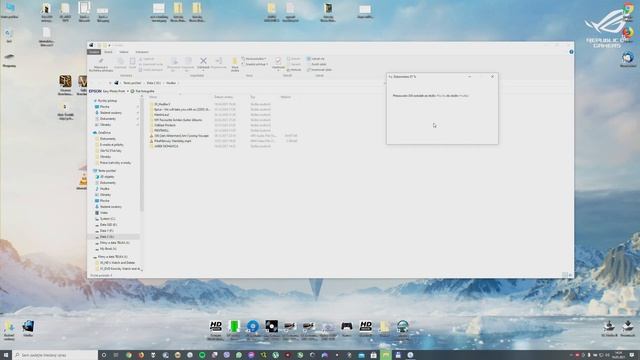
Task: Switch to details view icon in status bar
Action: (565, 276)
